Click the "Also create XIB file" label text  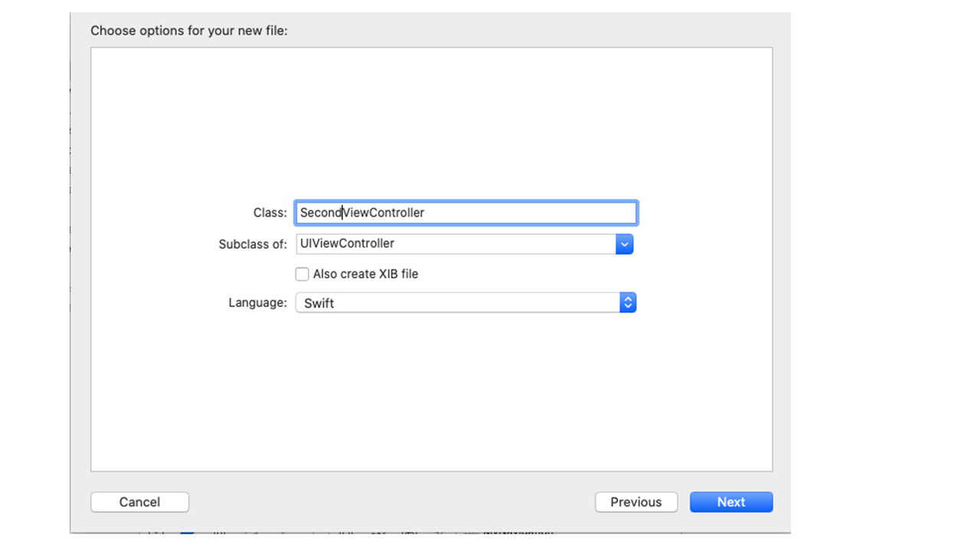click(365, 274)
